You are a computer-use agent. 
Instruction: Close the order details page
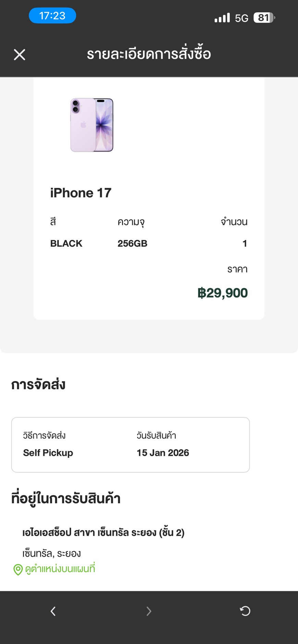click(x=20, y=54)
